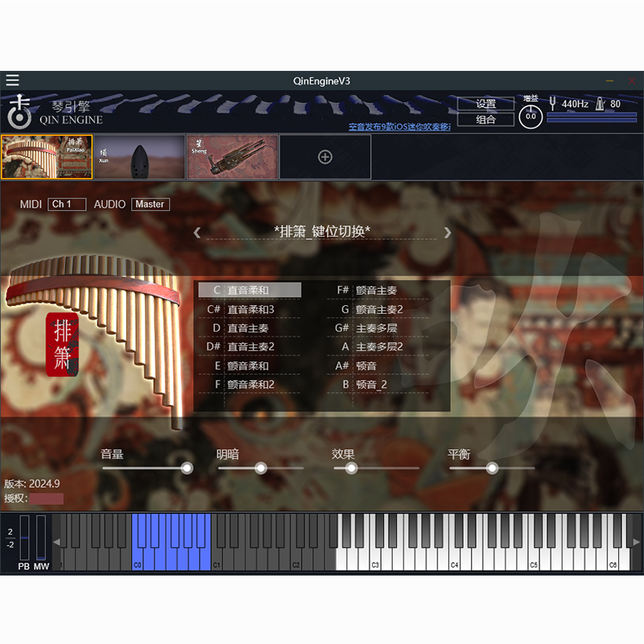The width and height of the screenshot is (644, 644).
Task: Close the QinEngineV3 window
Action: point(632,81)
